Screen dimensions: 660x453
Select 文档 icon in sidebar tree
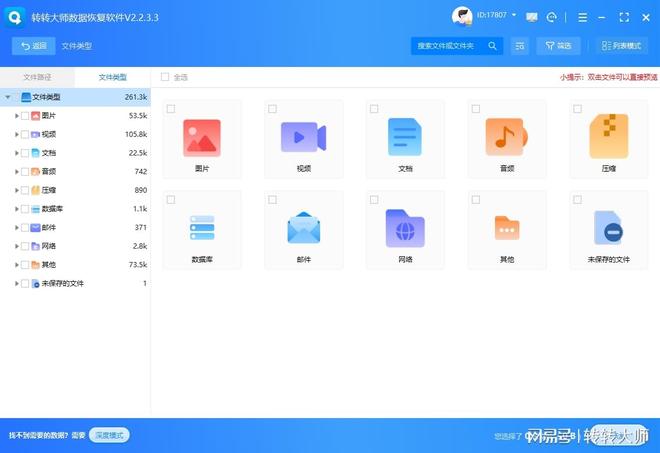point(36,153)
